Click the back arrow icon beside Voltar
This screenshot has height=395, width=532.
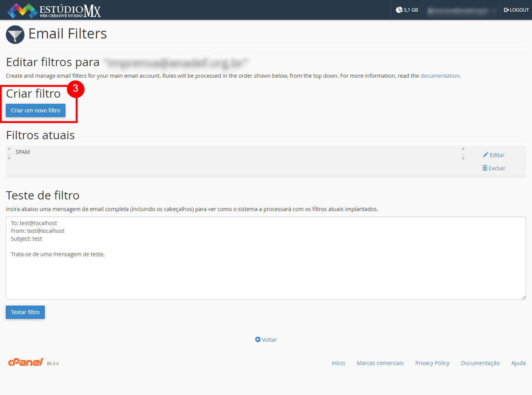pyautogui.click(x=257, y=339)
